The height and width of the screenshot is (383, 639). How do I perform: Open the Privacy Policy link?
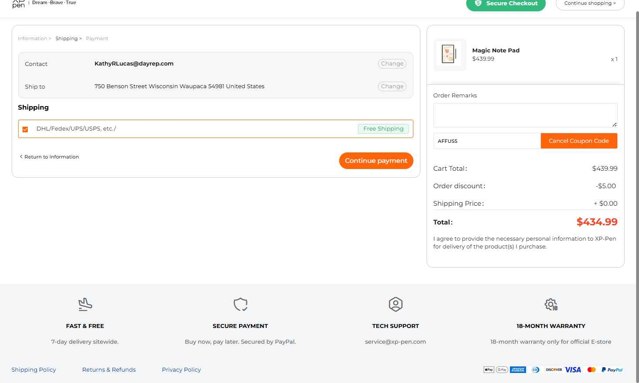pyautogui.click(x=181, y=370)
